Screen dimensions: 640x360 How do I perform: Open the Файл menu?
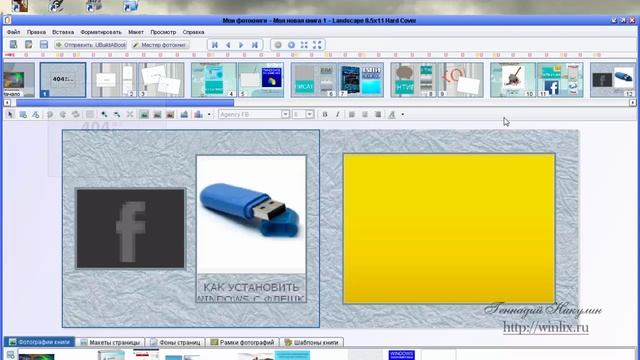click(x=13, y=32)
